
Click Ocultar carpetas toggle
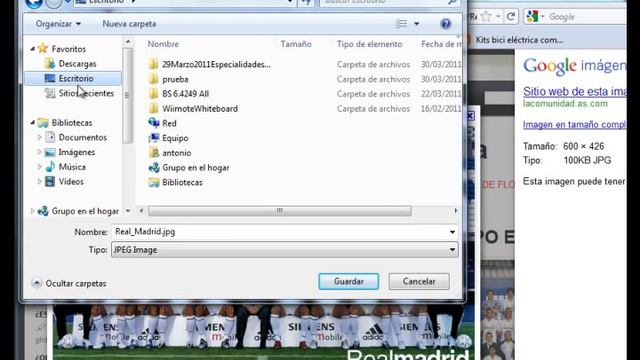point(69,283)
